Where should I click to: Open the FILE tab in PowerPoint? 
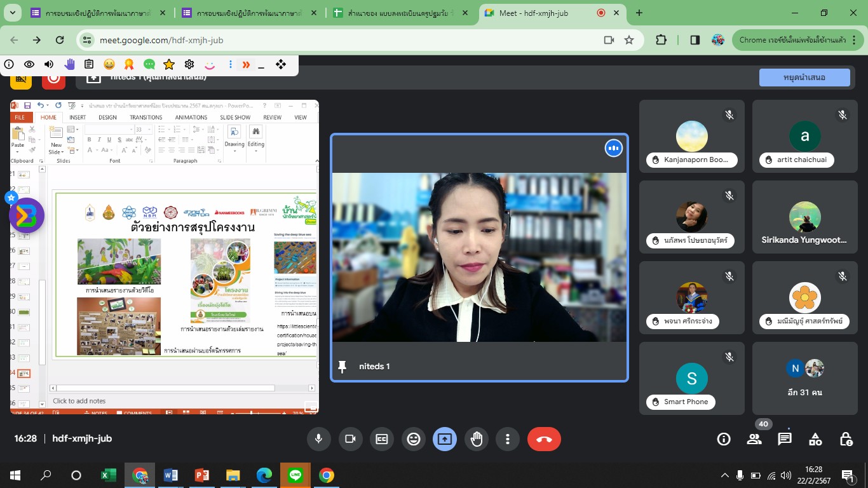tap(20, 118)
